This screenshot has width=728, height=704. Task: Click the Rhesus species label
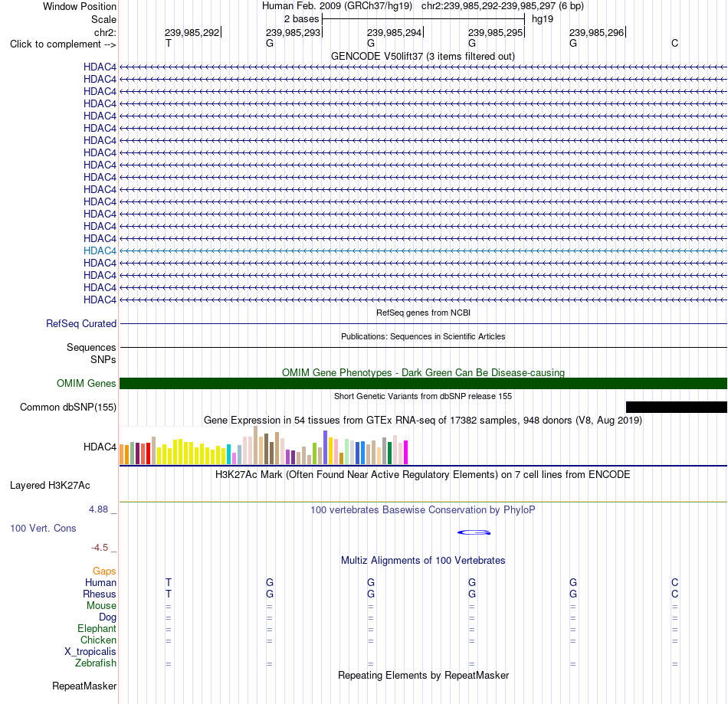pyautogui.click(x=100, y=594)
